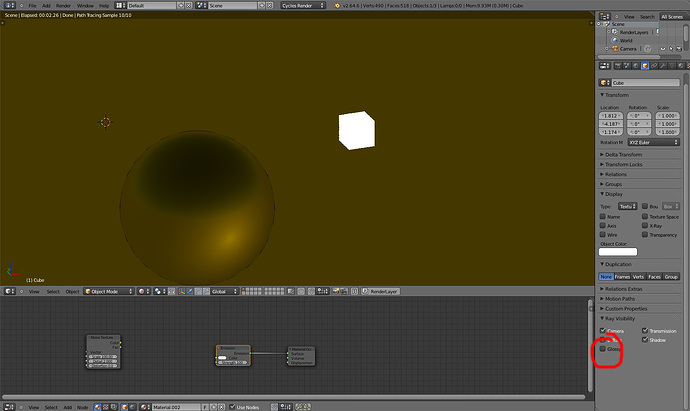
Task: Set duplication to Group
Action: [x=671, y=276]
